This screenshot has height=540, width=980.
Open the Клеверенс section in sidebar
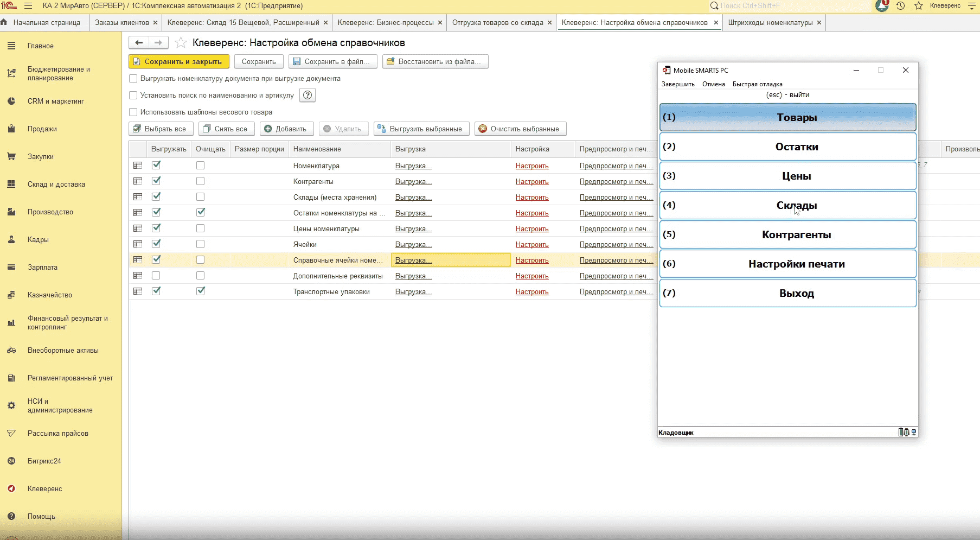(x=44, y=489)
